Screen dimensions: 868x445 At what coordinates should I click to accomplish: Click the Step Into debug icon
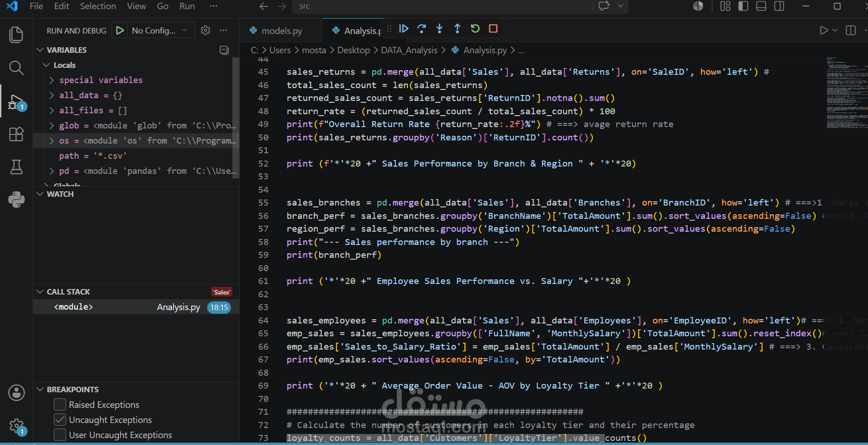point(440,29)
